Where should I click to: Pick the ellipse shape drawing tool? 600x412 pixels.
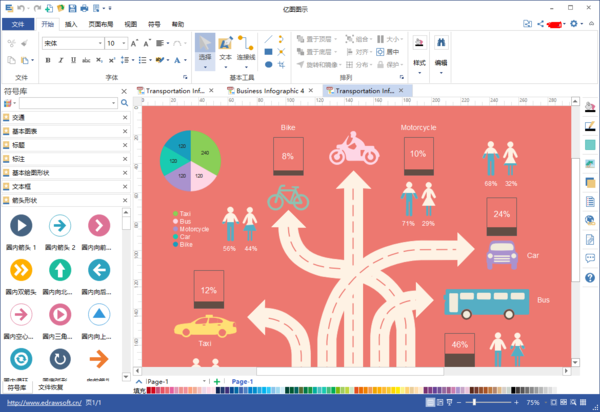269,65
